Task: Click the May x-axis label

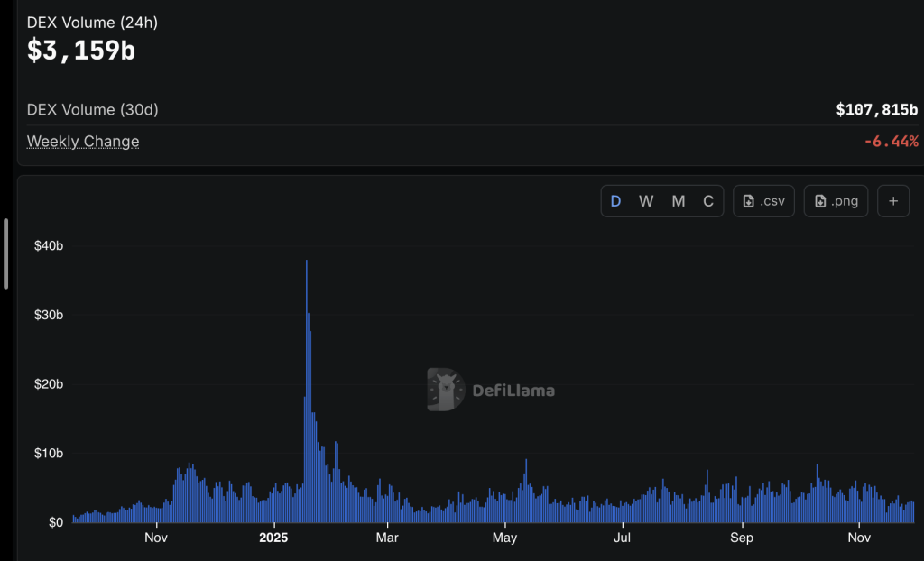Action: [x=505, y=538]
